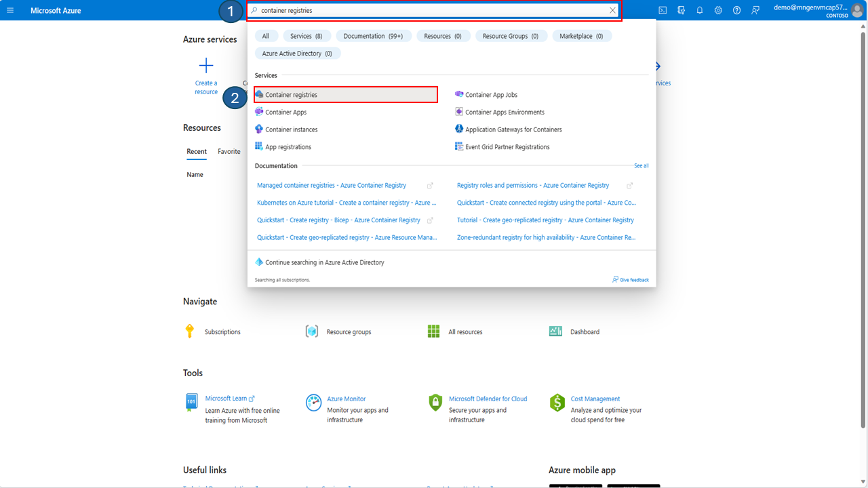Open Quickstart Create registry Bicep link
This screenshot has width=868, height=488.
(338, 220)
